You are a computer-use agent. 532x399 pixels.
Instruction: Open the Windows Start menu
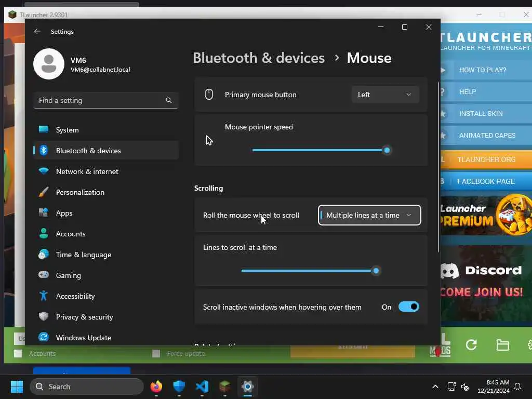17,387
